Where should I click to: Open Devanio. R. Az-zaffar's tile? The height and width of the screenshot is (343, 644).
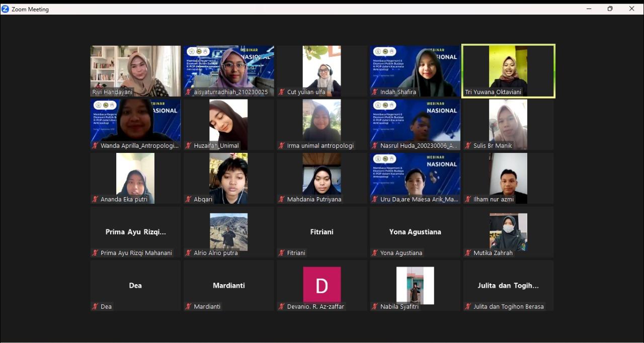click(321, 284)
